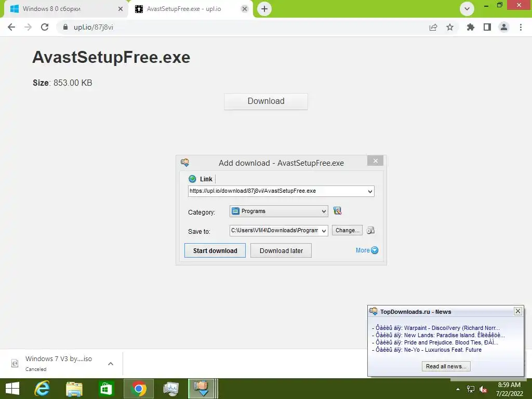This screenshot has height=399, width=532.
Task: Open Windows Store from taskbar
Action: [106, 389]
